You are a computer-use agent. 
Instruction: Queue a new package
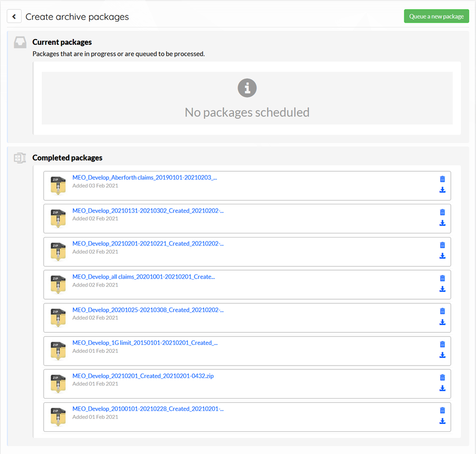click(436, 16)
